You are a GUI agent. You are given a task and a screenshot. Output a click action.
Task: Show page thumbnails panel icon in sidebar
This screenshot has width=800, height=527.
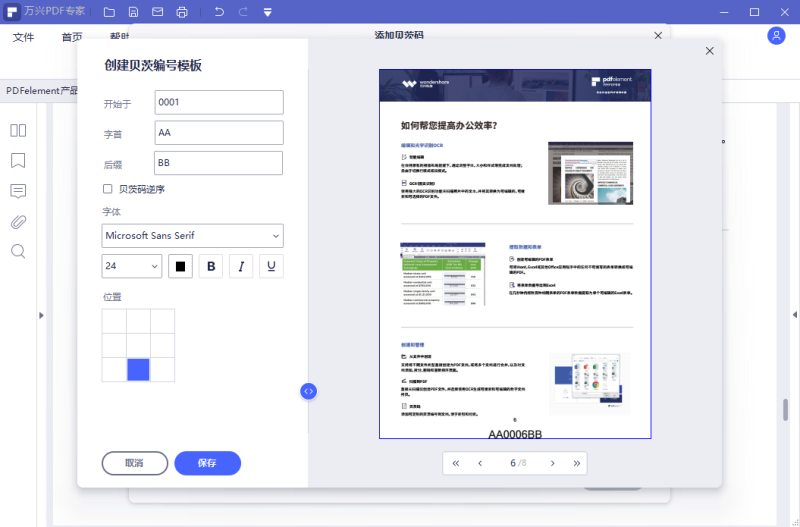[18, 131]
